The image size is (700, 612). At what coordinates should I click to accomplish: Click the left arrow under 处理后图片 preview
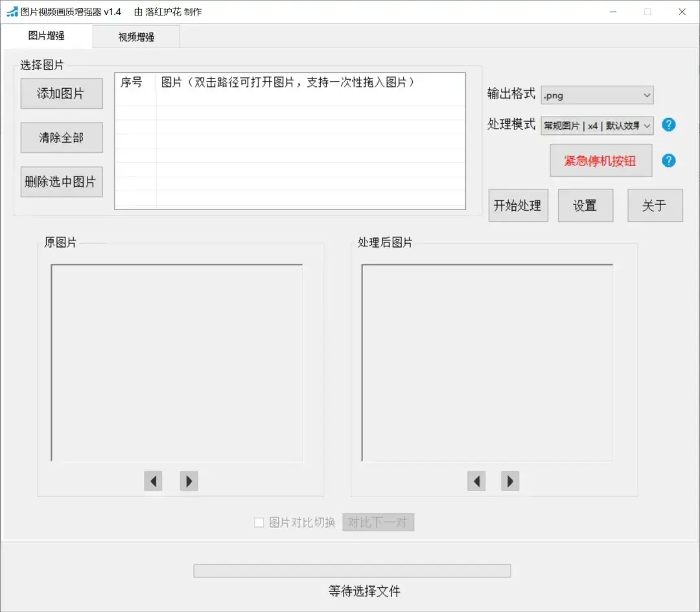(476, 481)
